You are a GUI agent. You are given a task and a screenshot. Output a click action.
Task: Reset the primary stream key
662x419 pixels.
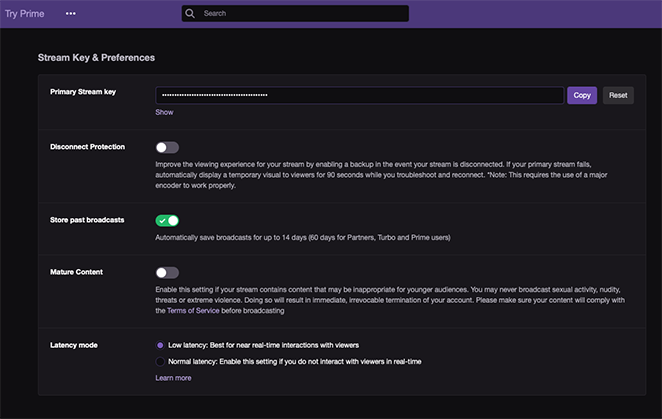coord(618,95)
